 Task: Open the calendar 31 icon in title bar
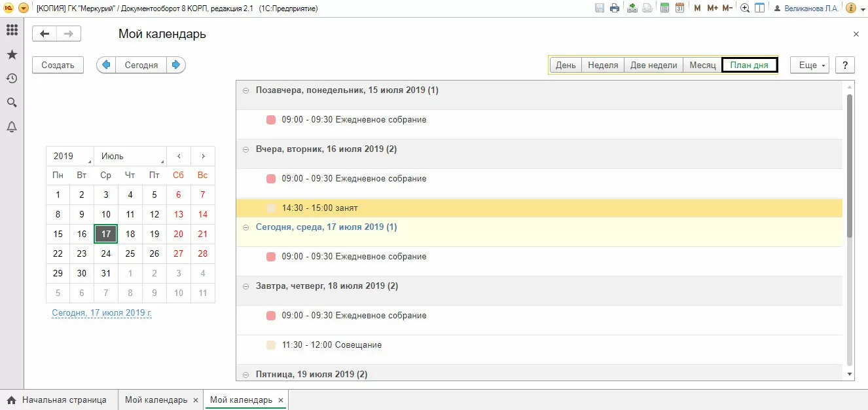click(679, 8)
